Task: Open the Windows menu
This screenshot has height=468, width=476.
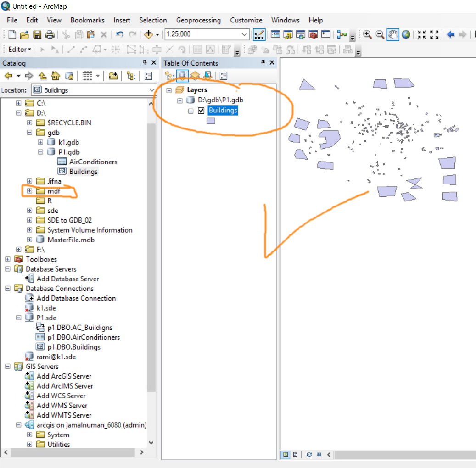Action: [286, 20]
